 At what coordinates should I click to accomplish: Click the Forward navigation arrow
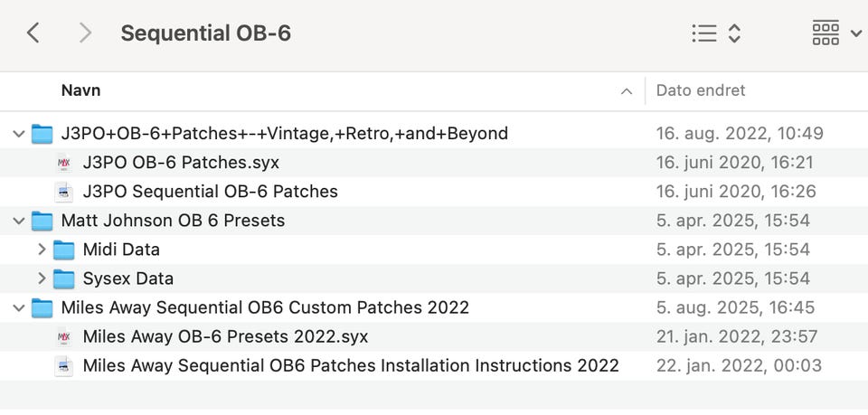pyautogui.click(x=85, y=33)
